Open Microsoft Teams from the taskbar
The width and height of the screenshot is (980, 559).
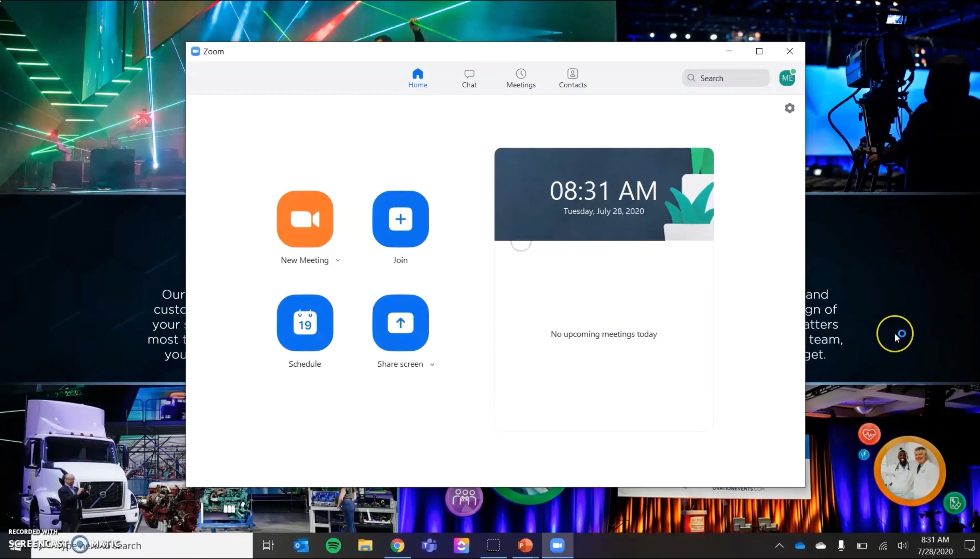point(429,545)
